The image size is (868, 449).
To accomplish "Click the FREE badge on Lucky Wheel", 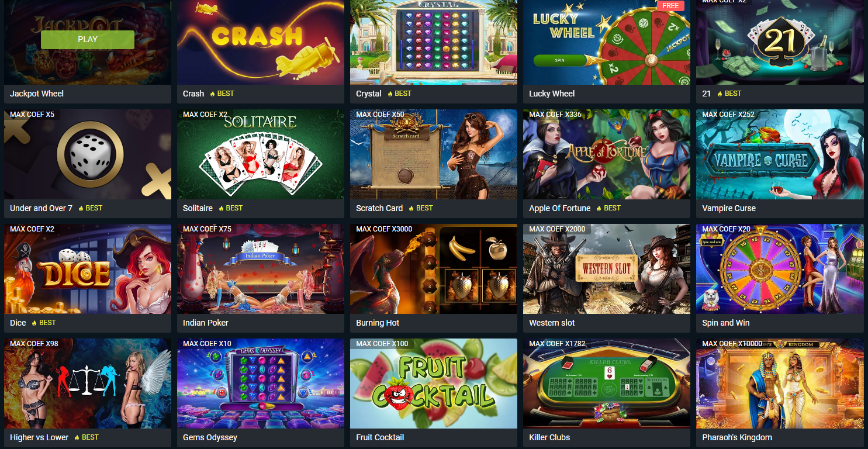I will tap(670, 6).
